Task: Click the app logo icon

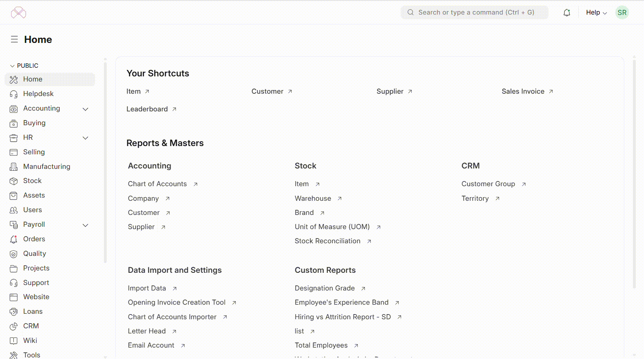Action: pyautogui.click(x=19, y=13)
